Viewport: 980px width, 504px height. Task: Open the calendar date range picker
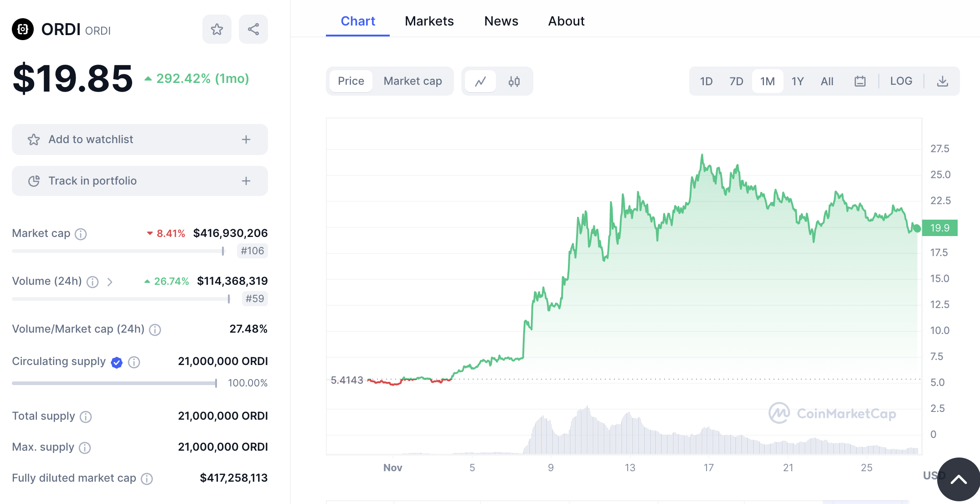point(860,82)
